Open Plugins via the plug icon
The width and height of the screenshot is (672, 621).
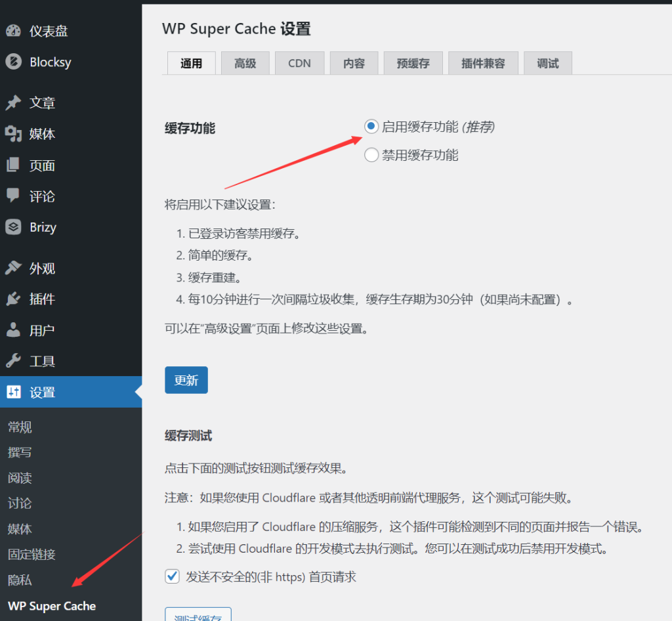pyautogui.click(x=13, y=299)
